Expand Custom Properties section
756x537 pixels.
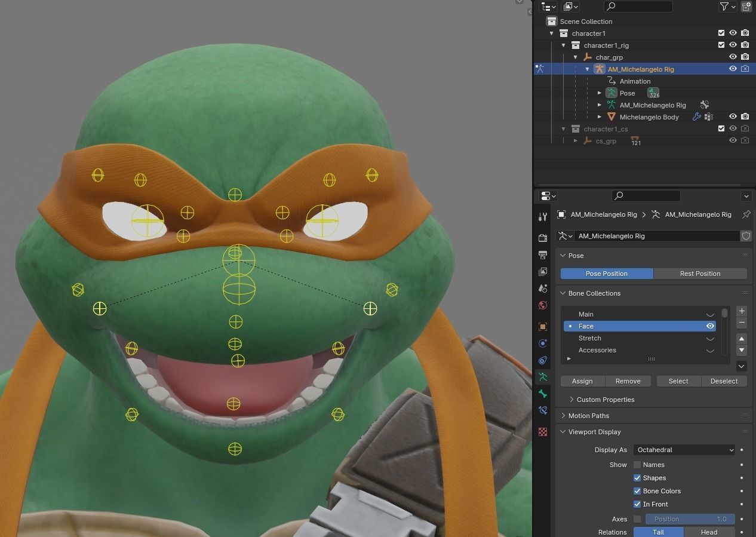[x=571, y=400]
